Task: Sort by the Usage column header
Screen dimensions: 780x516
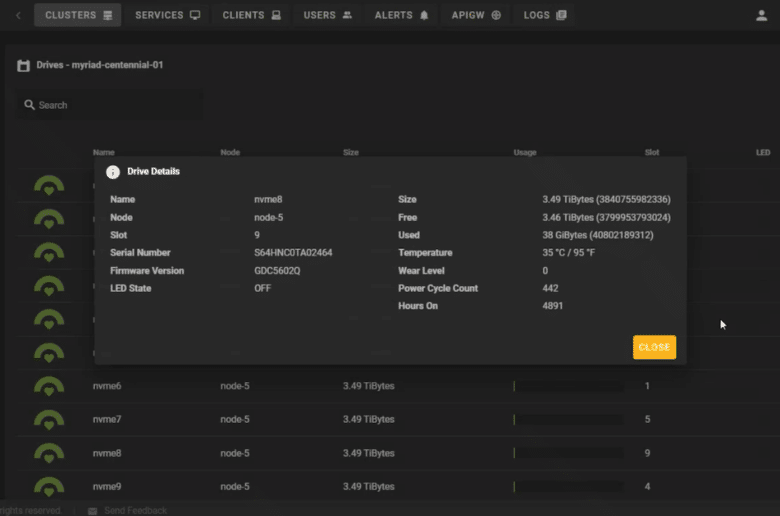Action: [525, 152]
